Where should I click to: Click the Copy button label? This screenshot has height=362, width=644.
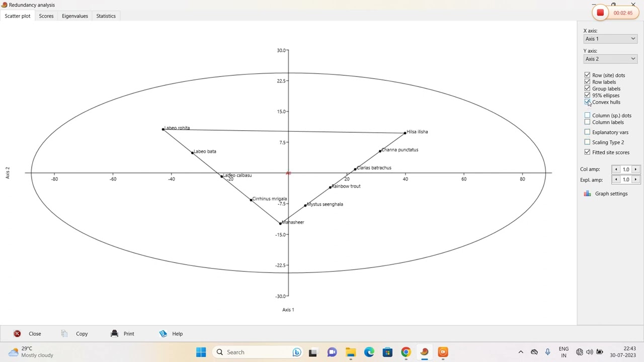(82, 334)
